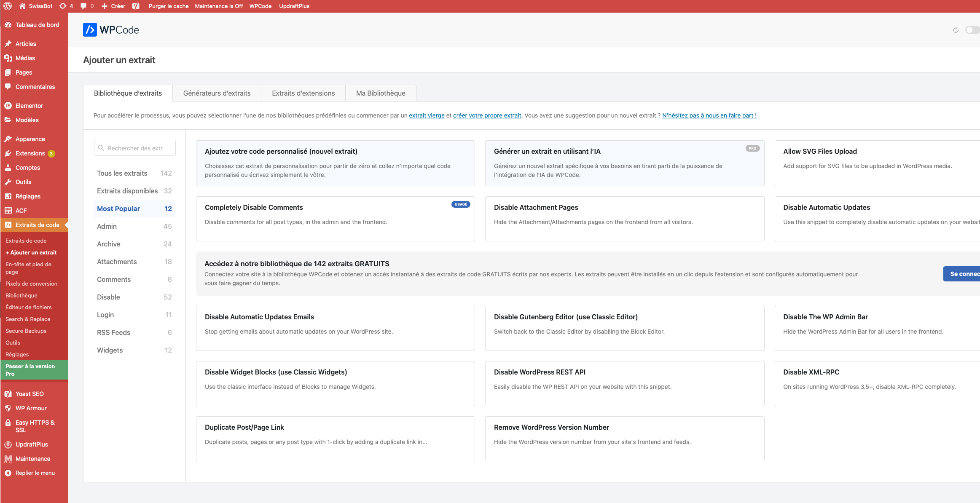This screenshot has width=980, height=503.
Task: Toggle Maintenance is Off in the admin bar
Action: (218, 6)
